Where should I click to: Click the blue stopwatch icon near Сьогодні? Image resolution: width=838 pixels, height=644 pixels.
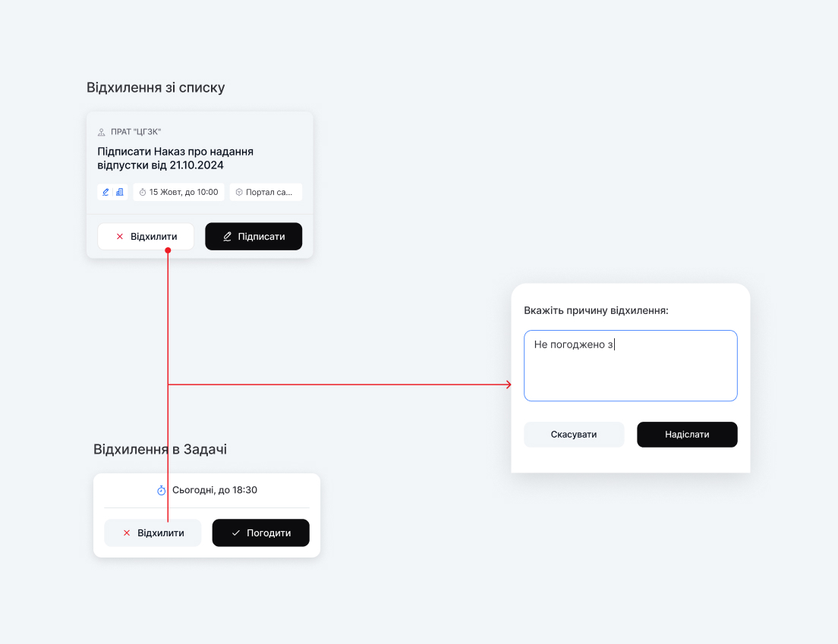coord(162,491)
